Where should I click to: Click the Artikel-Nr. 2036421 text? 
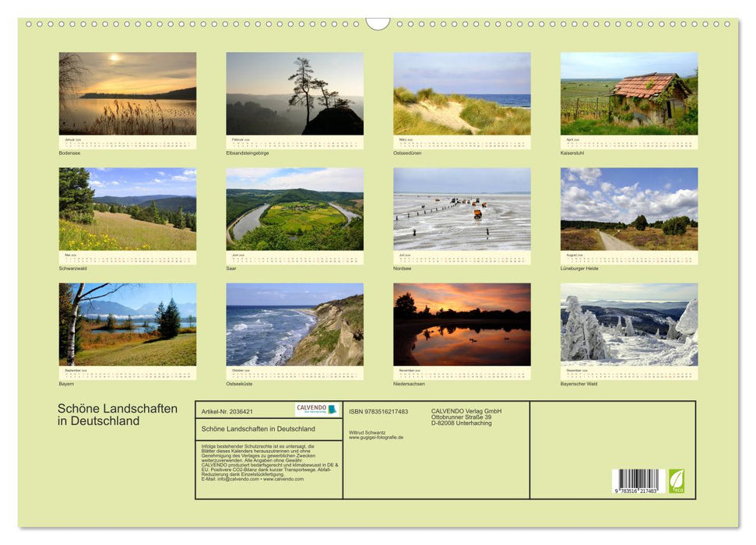tap(227, 411)
